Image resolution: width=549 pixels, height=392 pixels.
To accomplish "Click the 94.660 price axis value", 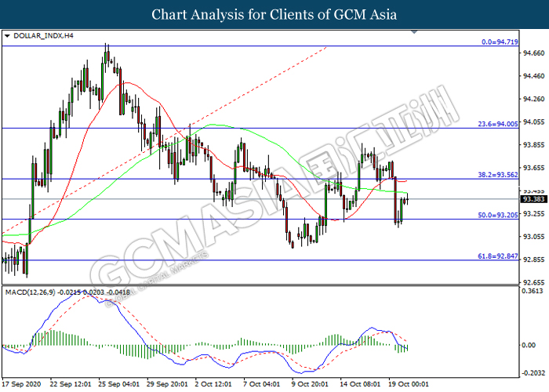I will [x=533, y=53].
